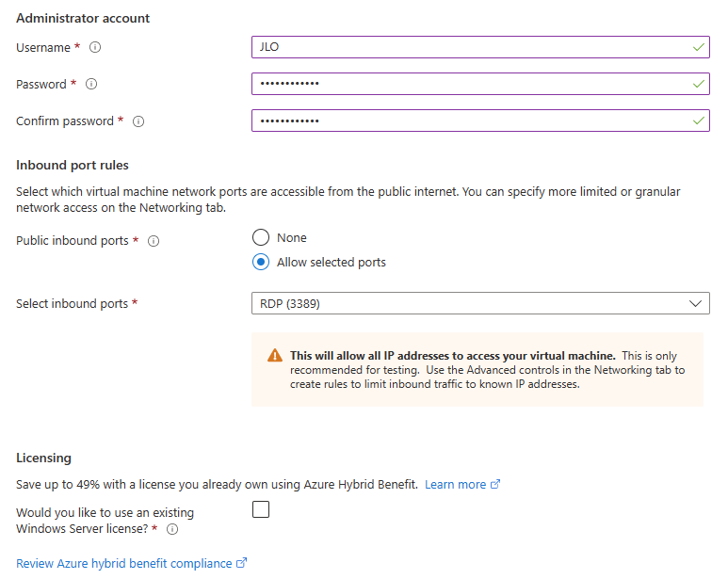Click the external icon after hybrid benefit compliance
728x579 pixels.
(x=241, y=563)
